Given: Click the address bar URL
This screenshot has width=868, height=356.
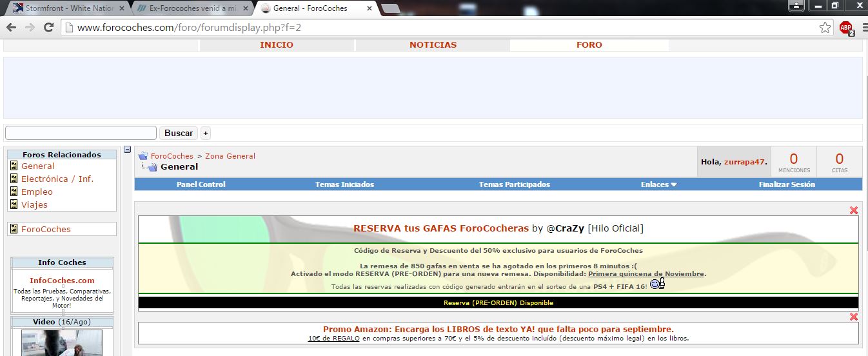Looking at the screenshot, I should coord(189,28).
